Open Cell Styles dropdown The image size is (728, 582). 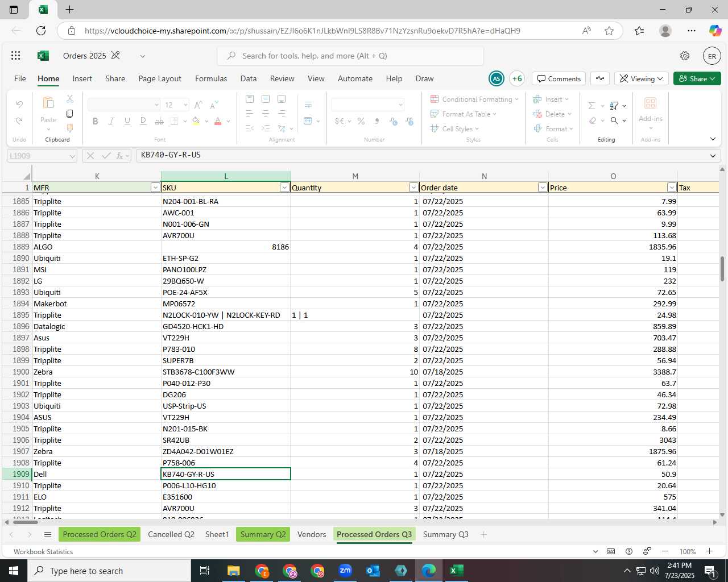[455, 128]
